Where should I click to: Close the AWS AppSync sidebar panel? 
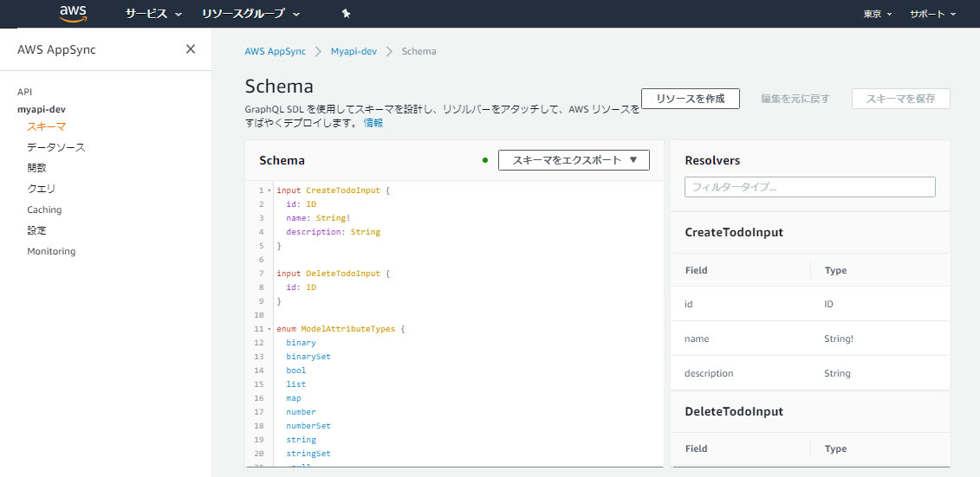click(x=191, y=49)
